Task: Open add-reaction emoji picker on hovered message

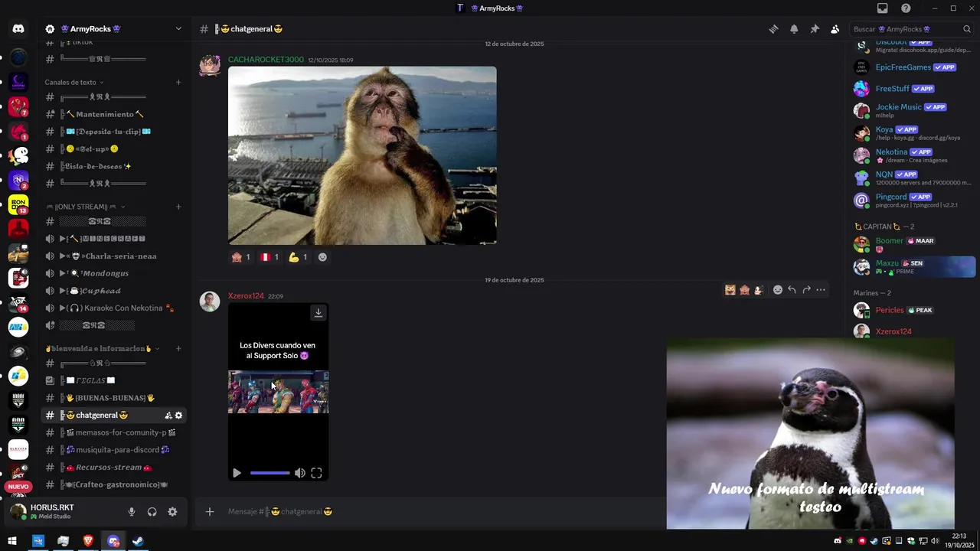Action: click(778, 290)
